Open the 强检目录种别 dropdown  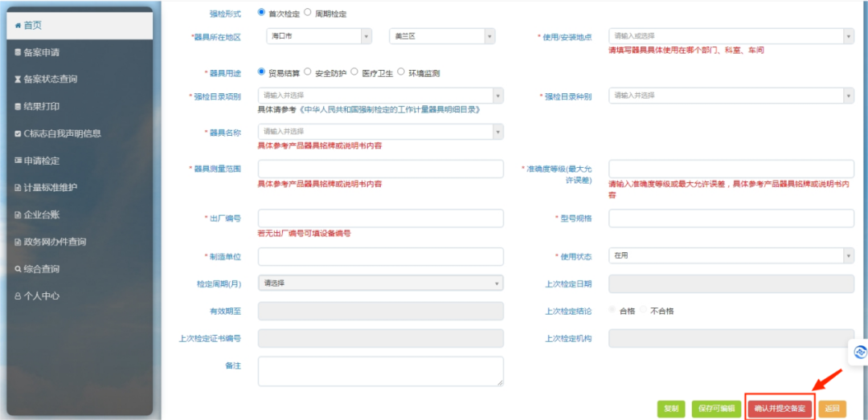731,96
